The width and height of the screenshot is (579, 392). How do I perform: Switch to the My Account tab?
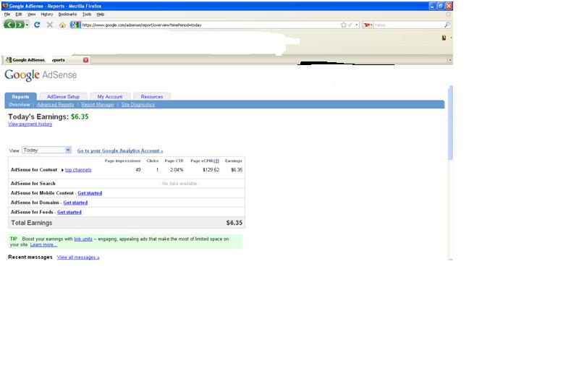coord(110,97)
